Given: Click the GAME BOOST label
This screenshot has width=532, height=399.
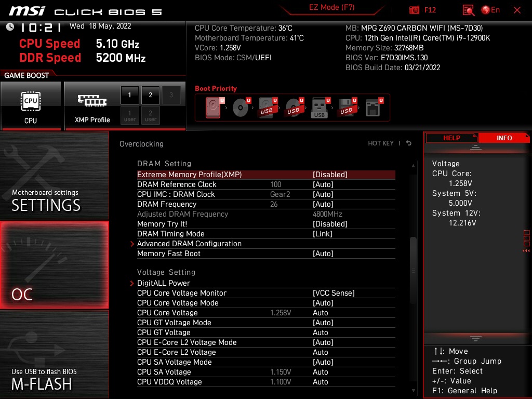Looking at the screenshot, I should pyautogui.click(x=26, y=75).
